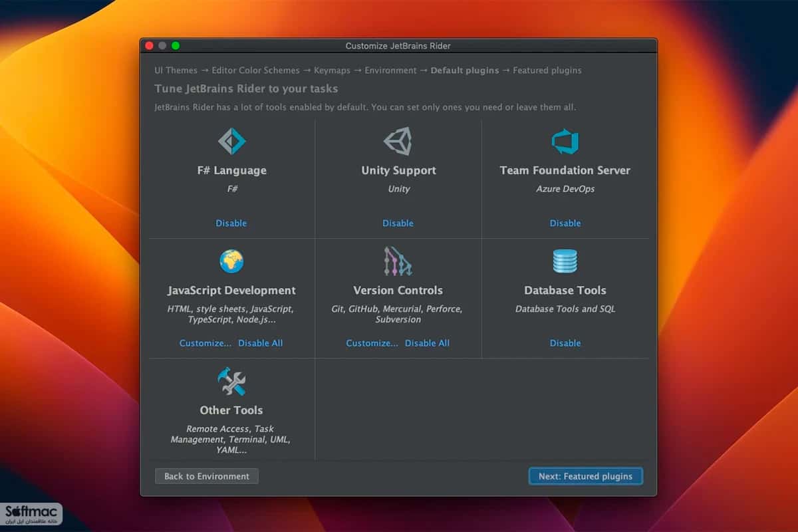Click the Unity Support cube icon
The image size is (798, 532).
click(x=398, y=141)
